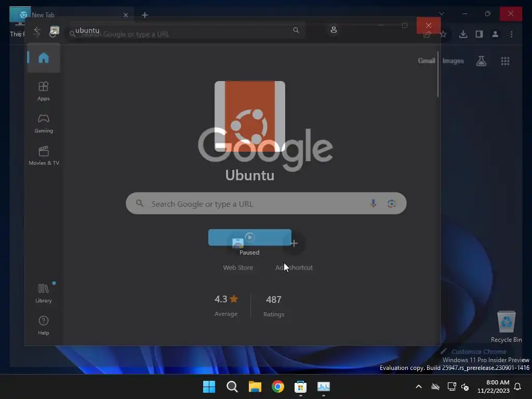Click the network icon in system tray
This screenshot has width=532, height=399.
(451, 387)
